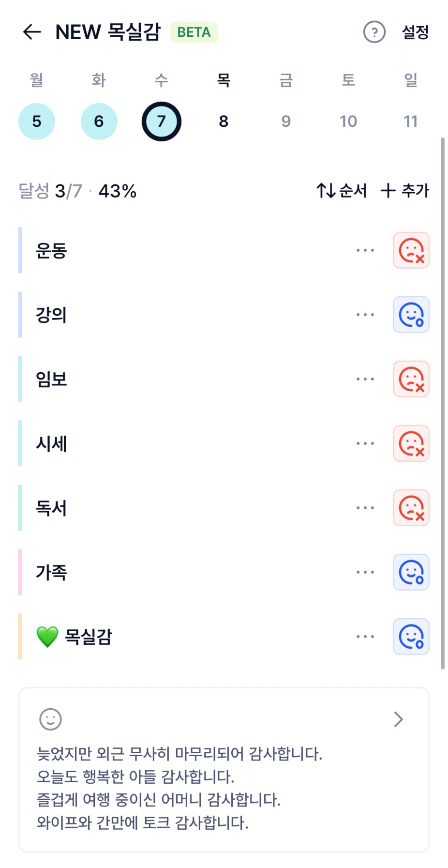Screen dimensions: 448x868
Task: Expand the gratitude note with chevron
Action: click(398, 719)
